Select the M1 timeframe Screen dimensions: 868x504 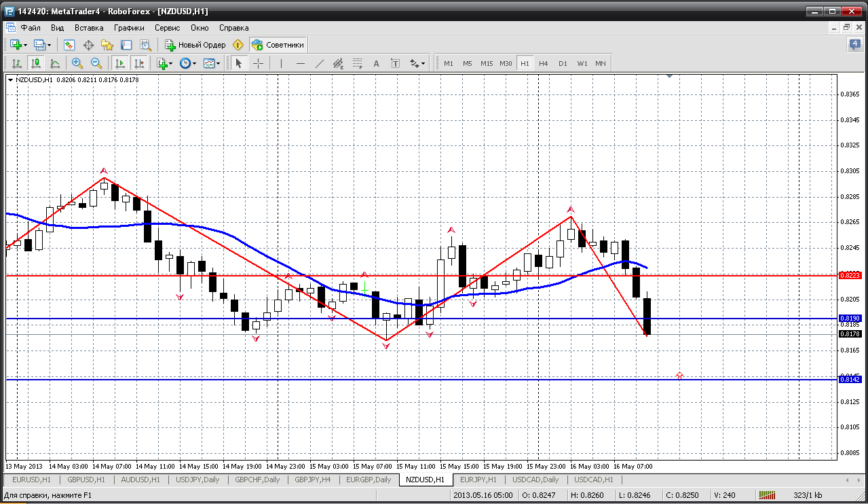click(x=449, y=63)
